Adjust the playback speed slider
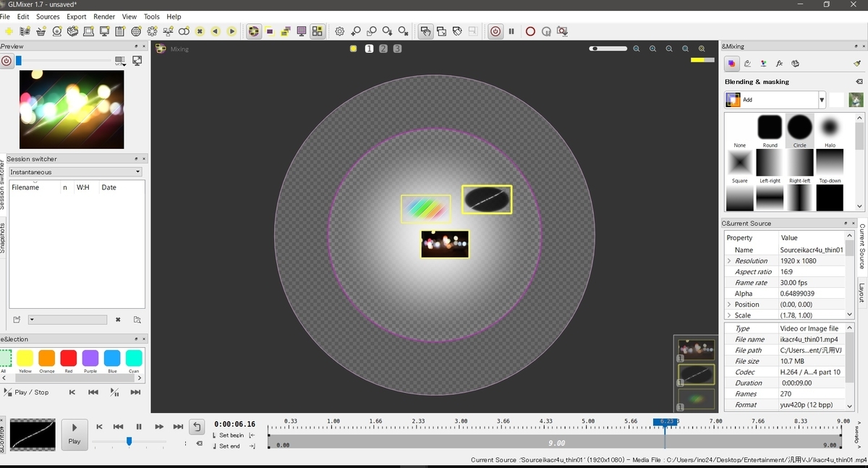Screen dimensions: 868x468 [x=129, y=441]
